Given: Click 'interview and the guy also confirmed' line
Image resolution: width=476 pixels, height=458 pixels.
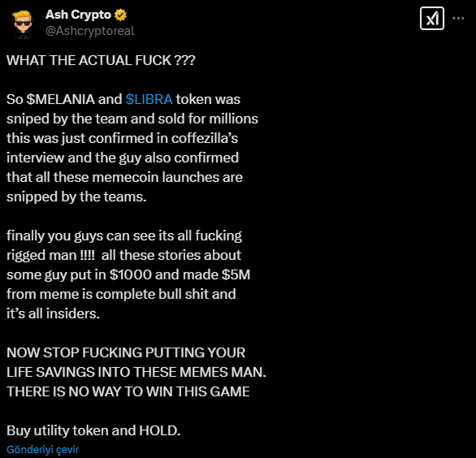Looking at the screenshot, I should (x=123, y=158).
